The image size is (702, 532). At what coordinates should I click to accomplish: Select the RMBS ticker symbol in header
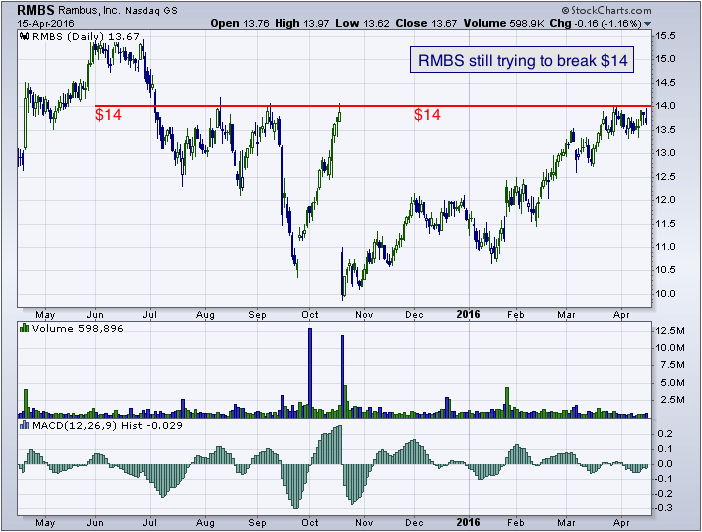(35, 10)
